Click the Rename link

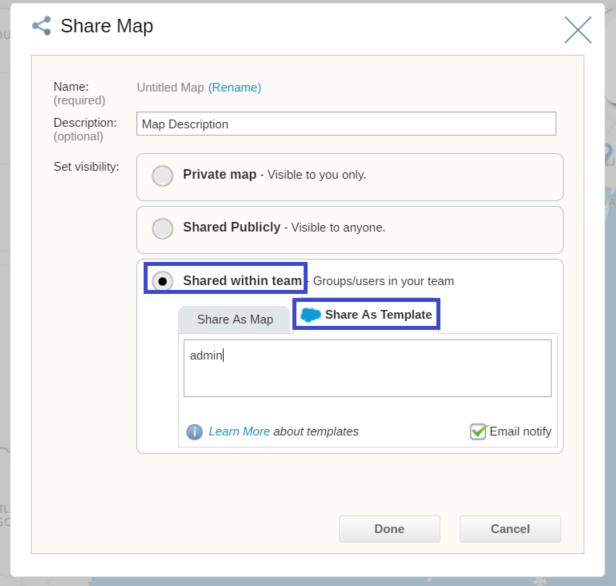click(235, 87)
